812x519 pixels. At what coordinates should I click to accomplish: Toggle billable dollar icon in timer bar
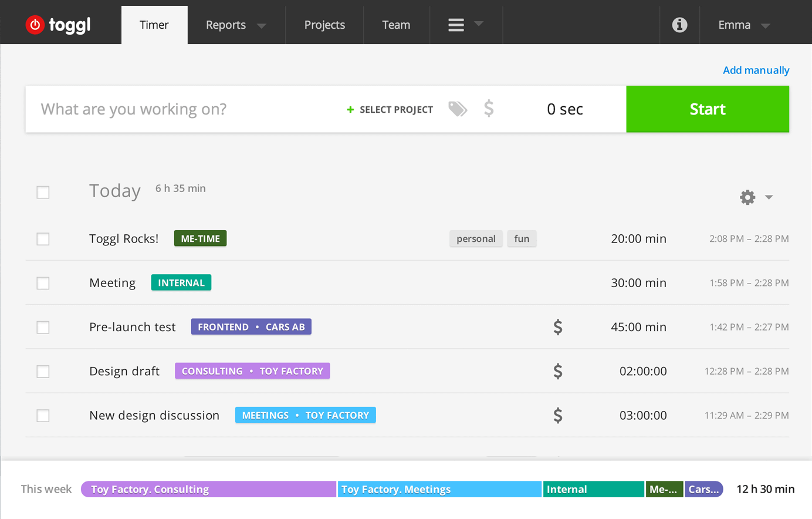[489, 109]
